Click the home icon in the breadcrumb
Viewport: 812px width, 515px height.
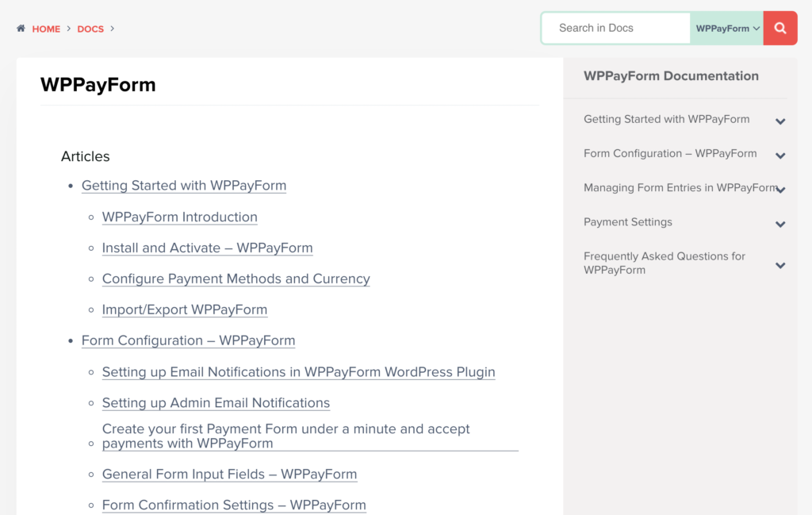tap(21, 29)
